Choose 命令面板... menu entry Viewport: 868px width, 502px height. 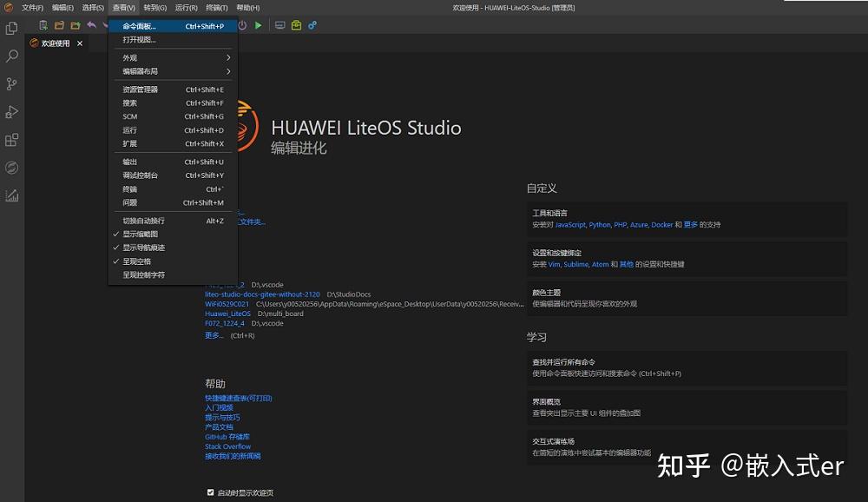pyautogui.click(x=173, y=26)
